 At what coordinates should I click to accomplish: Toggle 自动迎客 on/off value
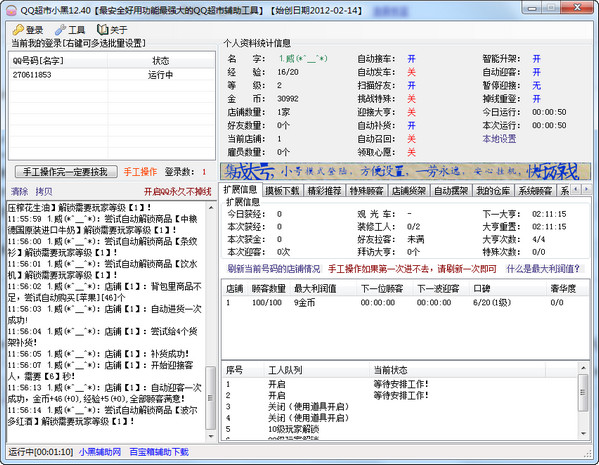tap(536, 72)
